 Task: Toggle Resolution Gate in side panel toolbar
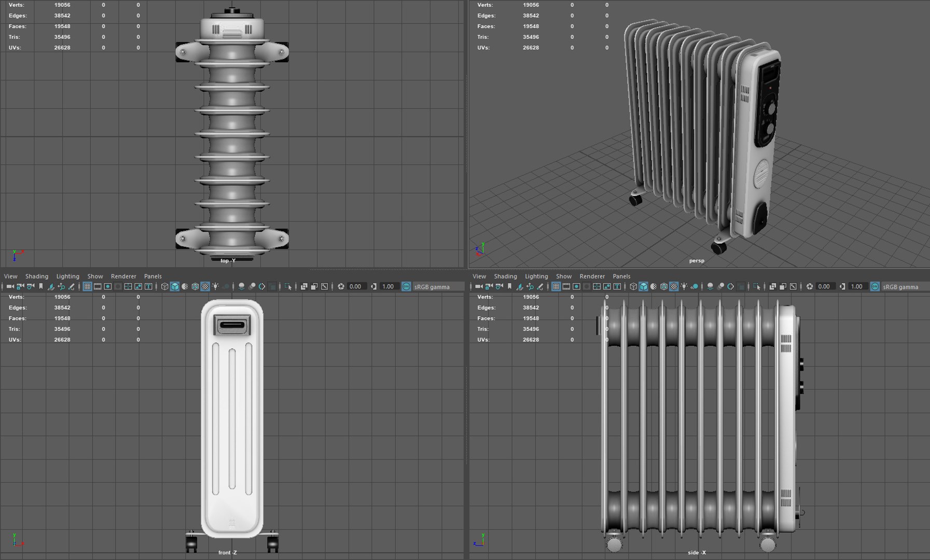(576, 286)
